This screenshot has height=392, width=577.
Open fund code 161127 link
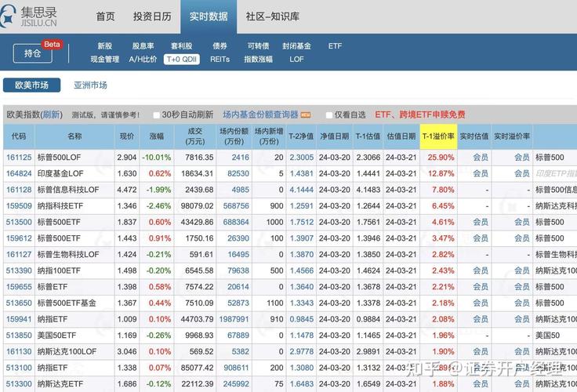click(x=19, y=254)
